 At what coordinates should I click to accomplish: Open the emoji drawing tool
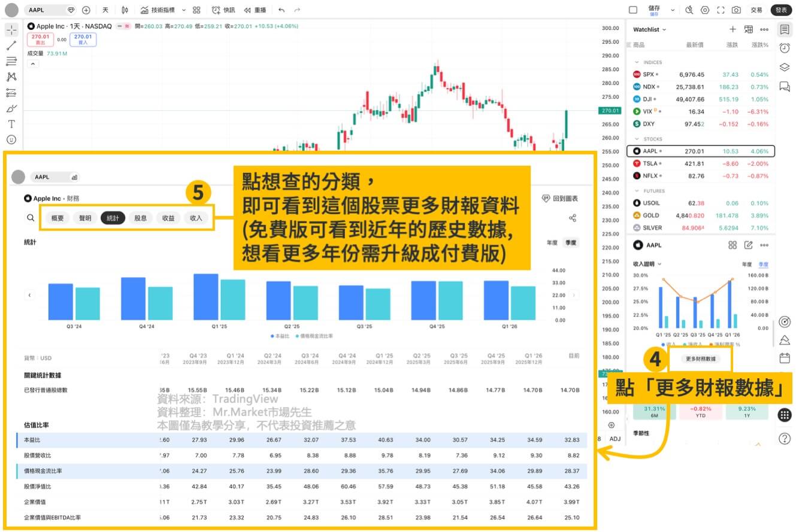click(11, 139)
